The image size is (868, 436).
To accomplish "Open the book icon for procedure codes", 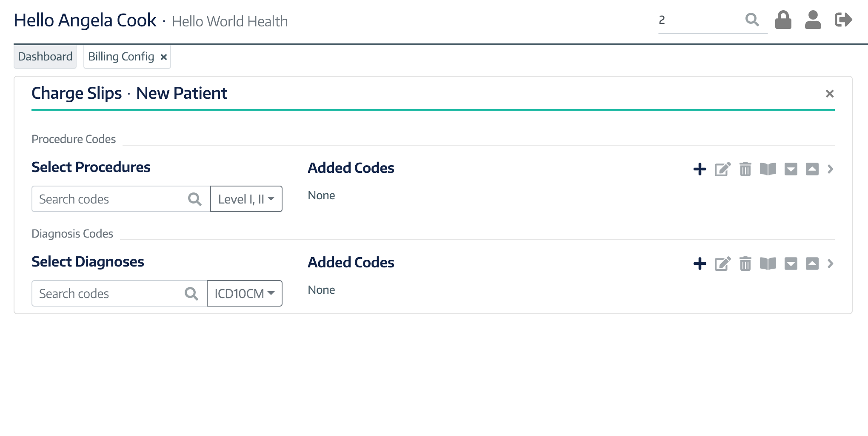I will (768, 169).
